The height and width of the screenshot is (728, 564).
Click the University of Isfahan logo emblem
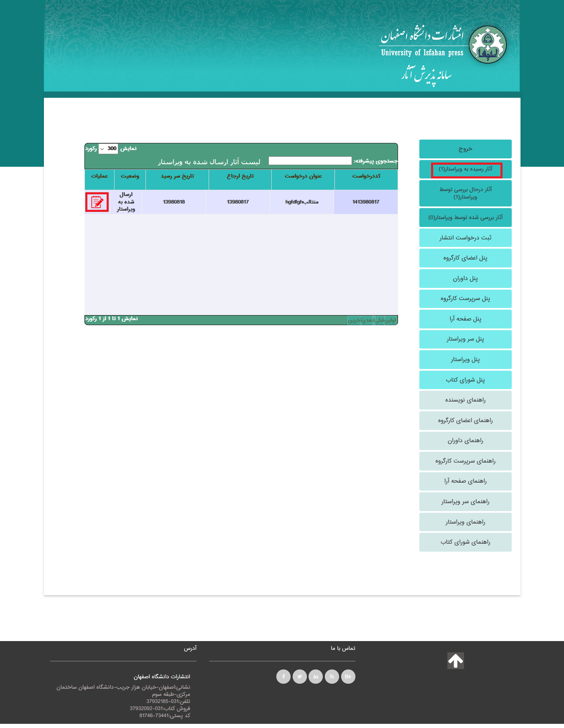click(487, 45)
